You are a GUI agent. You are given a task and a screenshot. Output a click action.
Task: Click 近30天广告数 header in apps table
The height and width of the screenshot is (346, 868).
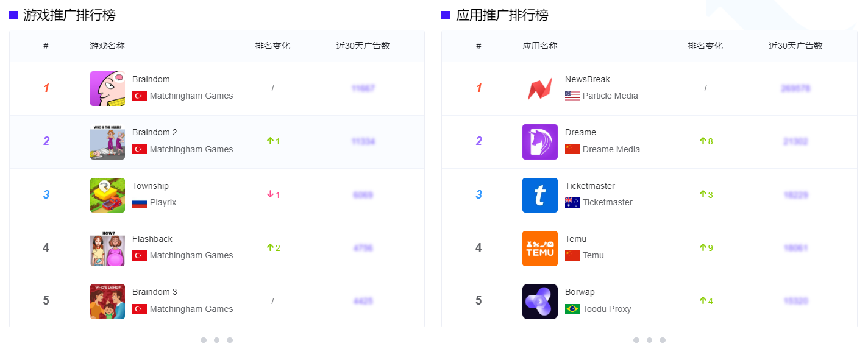click(x=795, y=46)
